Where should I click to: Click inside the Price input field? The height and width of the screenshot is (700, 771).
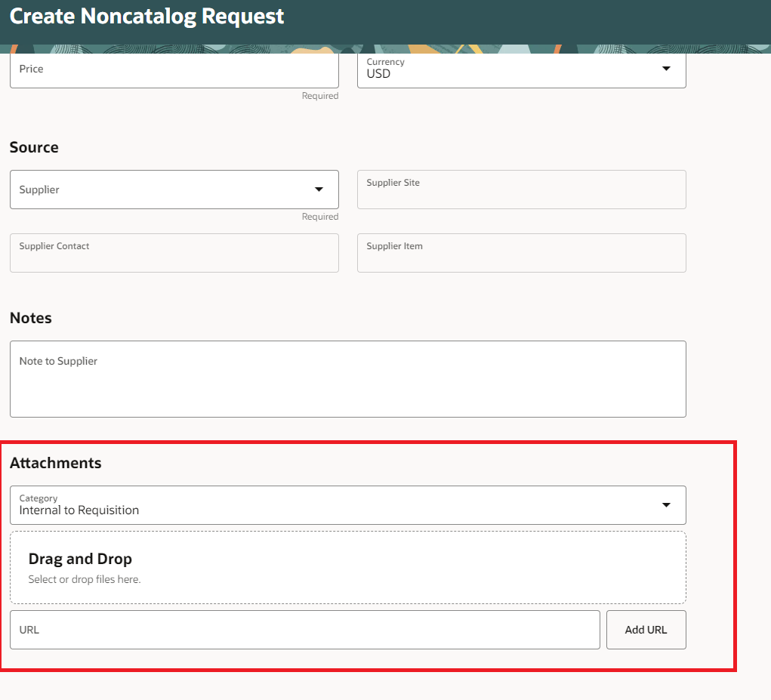click(x=174, y=69)
